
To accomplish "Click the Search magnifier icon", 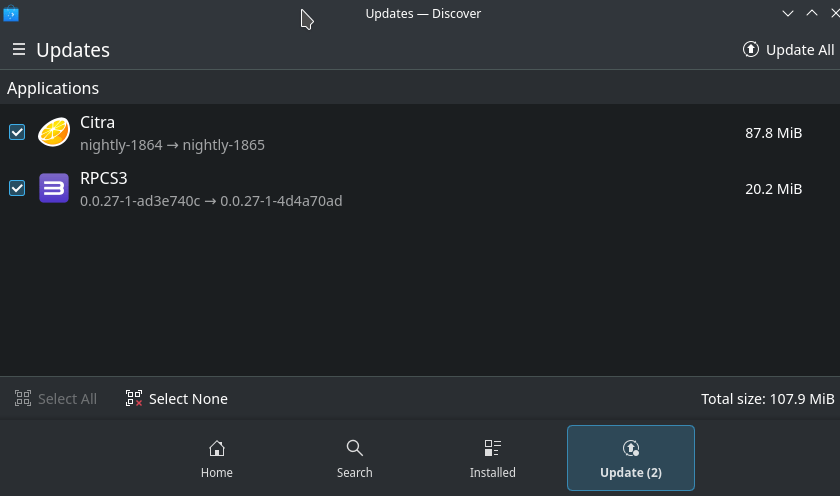I will pos(354,448).
